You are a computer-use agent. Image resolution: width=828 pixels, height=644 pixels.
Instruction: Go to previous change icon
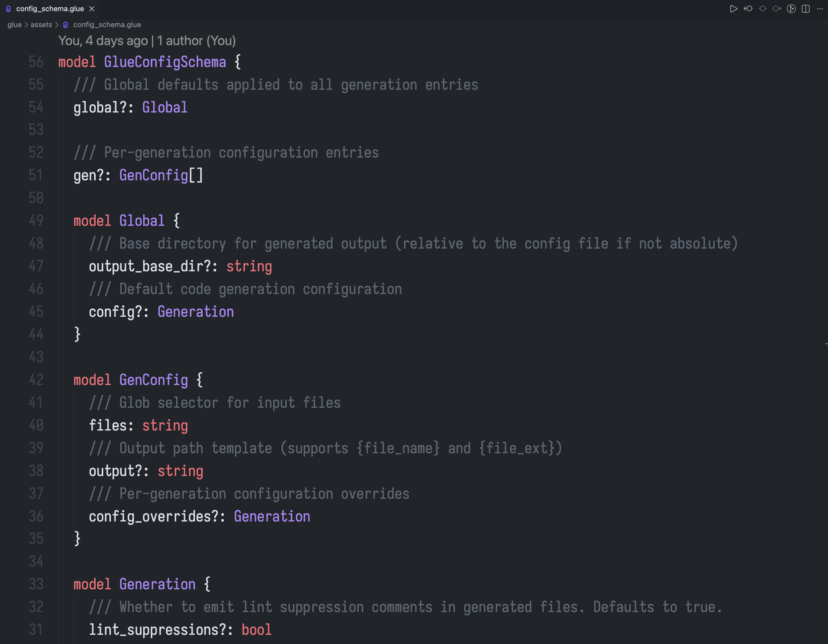(x=748, y=9)
